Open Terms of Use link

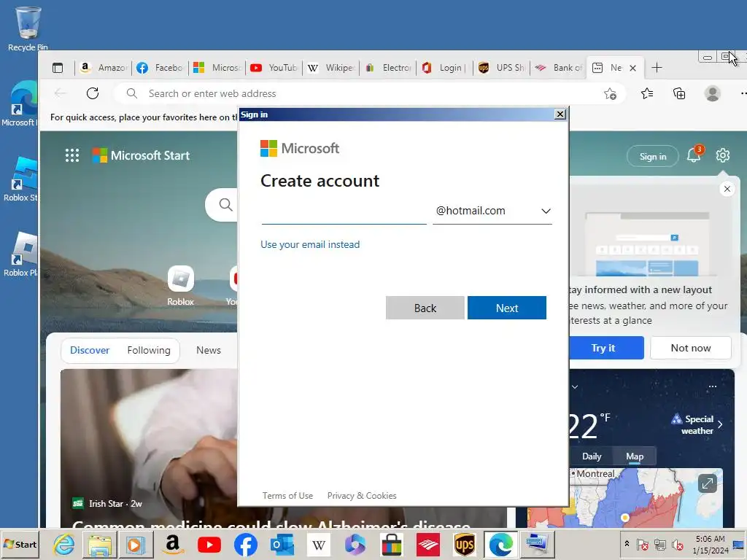(x=287, y=496)
